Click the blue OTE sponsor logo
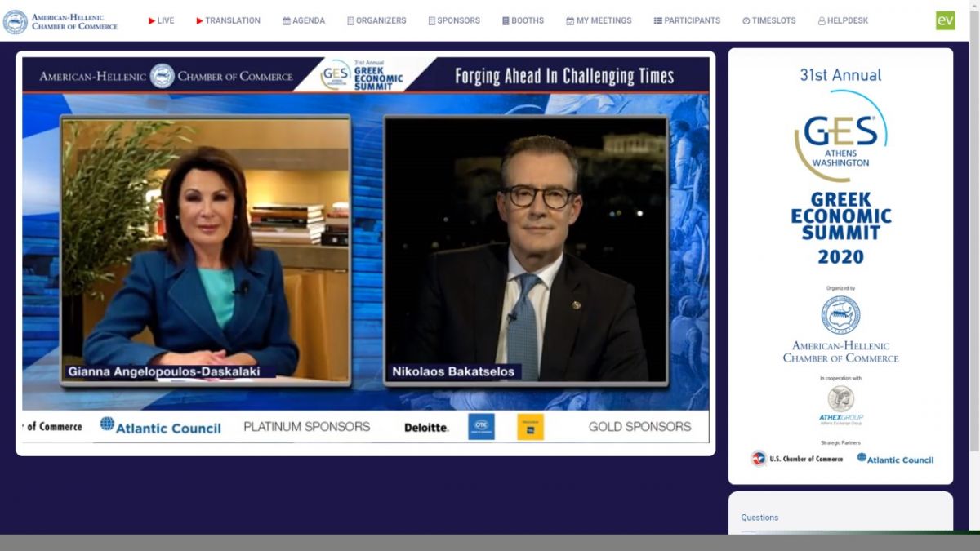Screen dimensions: 980x551 tap(481, 426)
